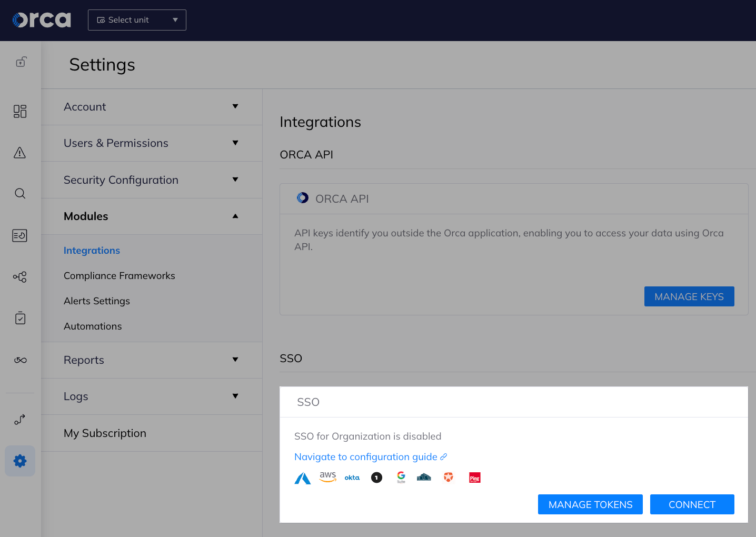Click the MANAGE KEYS button
The width and height of the screenshot is (756, 537).
coord(689,296)
